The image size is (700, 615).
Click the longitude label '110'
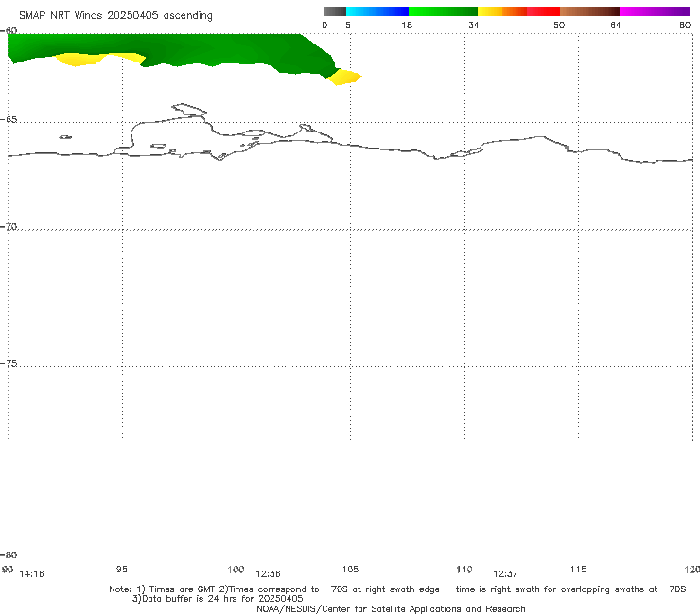[464, 569]
